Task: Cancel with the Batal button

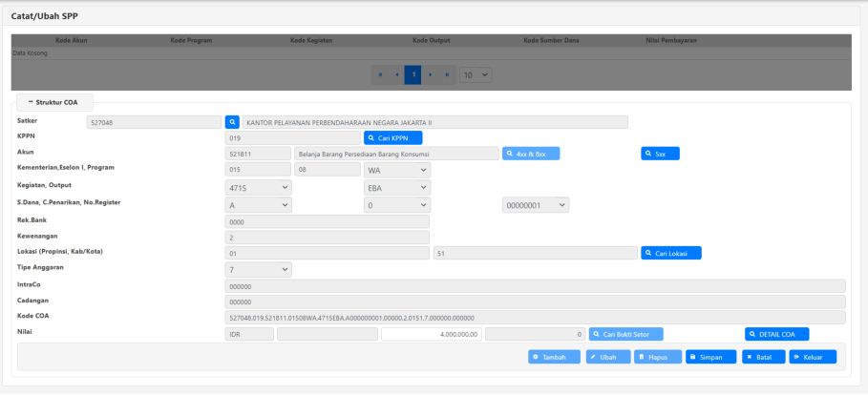Action: coord(762,357)
